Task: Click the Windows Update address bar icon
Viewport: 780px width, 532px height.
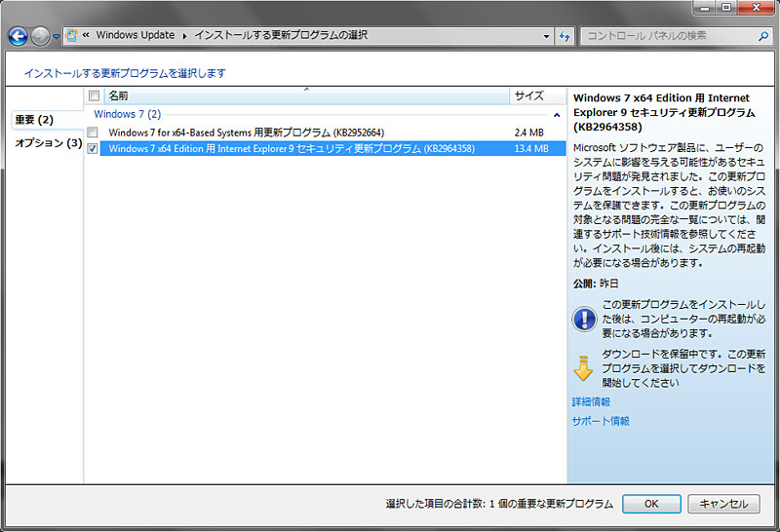Action: (72, 36)
